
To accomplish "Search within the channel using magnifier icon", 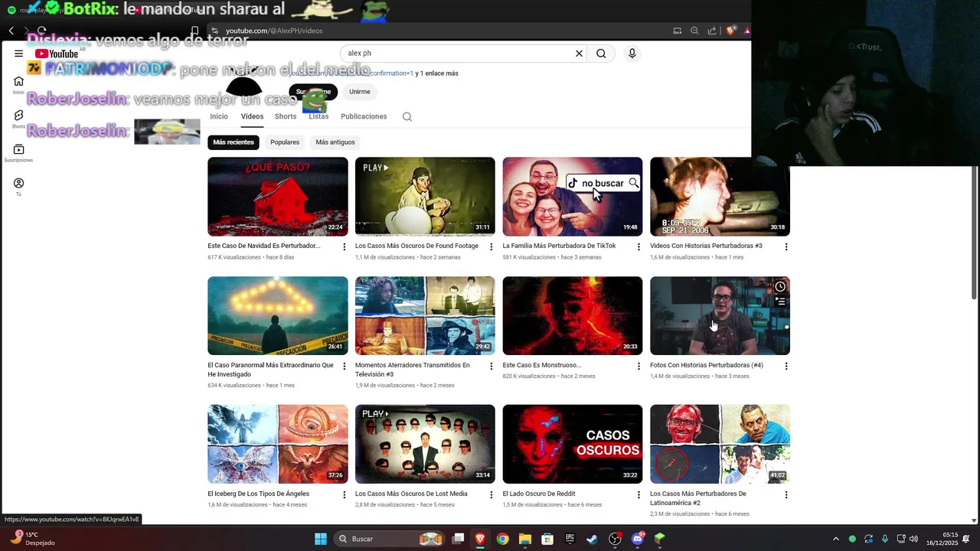I will [407, 117].
